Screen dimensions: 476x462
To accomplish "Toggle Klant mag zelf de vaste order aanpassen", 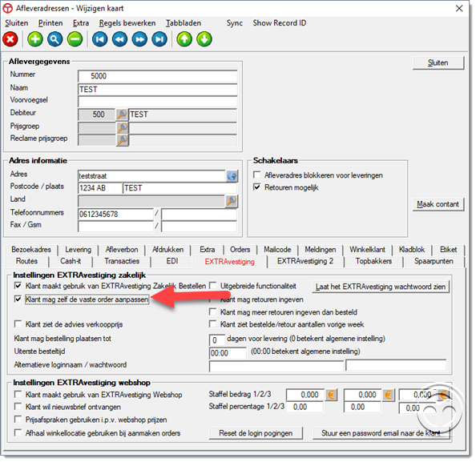I will (x=18, y=299).
